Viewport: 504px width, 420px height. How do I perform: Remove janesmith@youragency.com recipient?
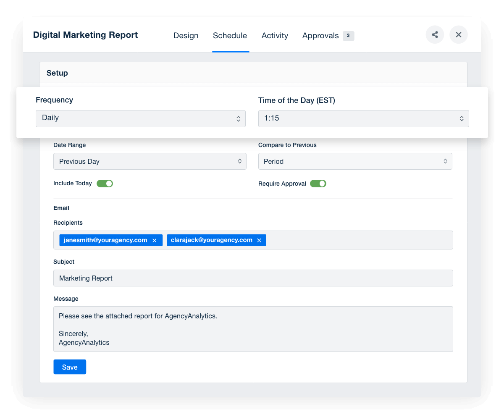click(x=155, y=241)
